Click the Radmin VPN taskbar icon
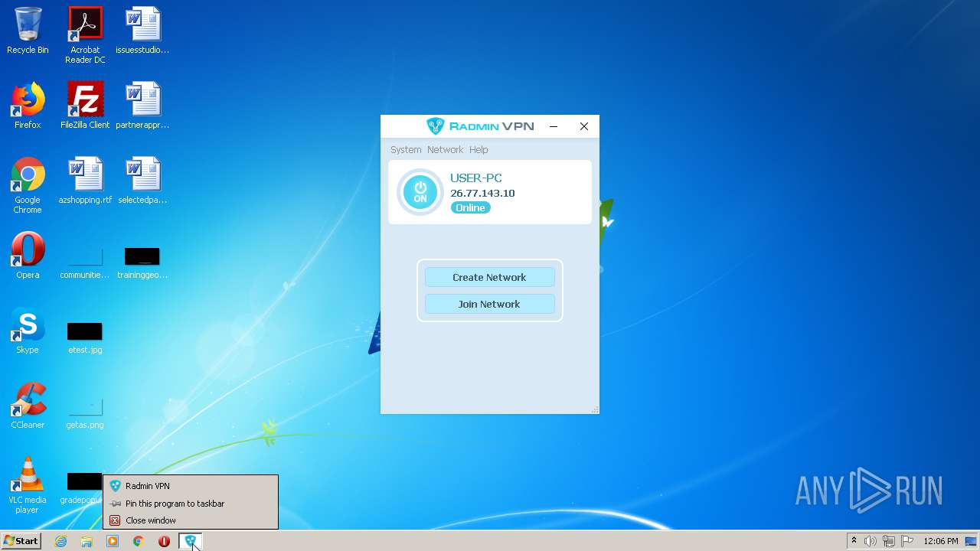The image size is (980, 551). 190,541
